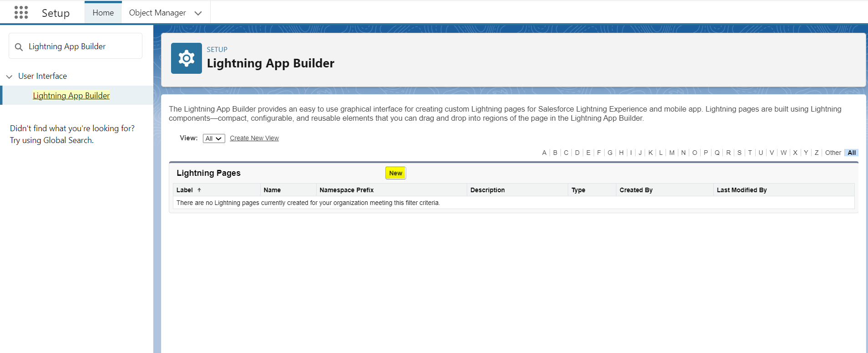868x353 pixels.
Task: Sort table by Last Modified By column
Action: (742, 190)
